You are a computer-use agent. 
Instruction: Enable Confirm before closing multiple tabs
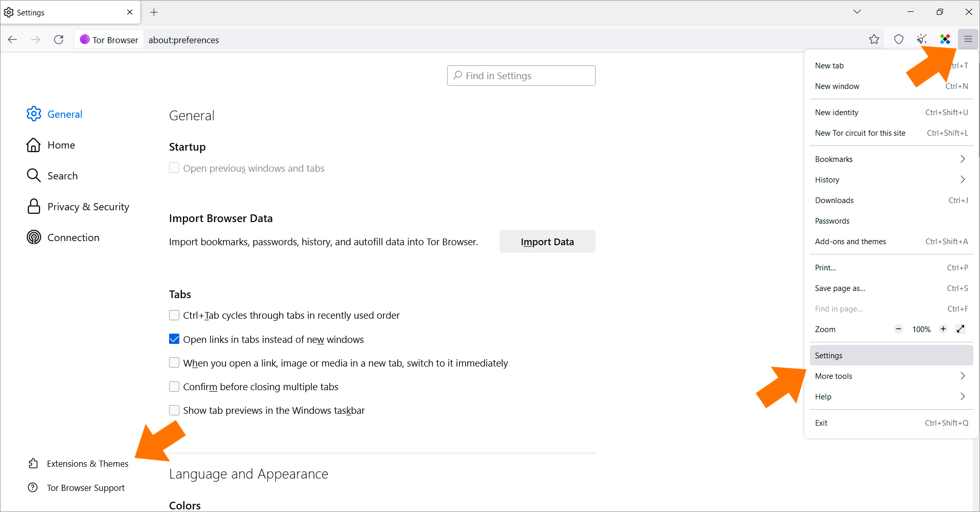tap(174, 387)
